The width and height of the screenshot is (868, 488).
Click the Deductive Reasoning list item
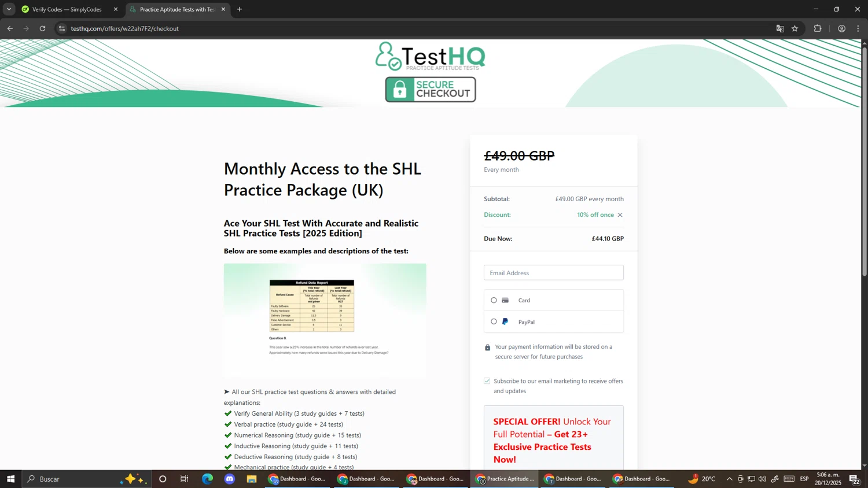(x=295, y=457)
